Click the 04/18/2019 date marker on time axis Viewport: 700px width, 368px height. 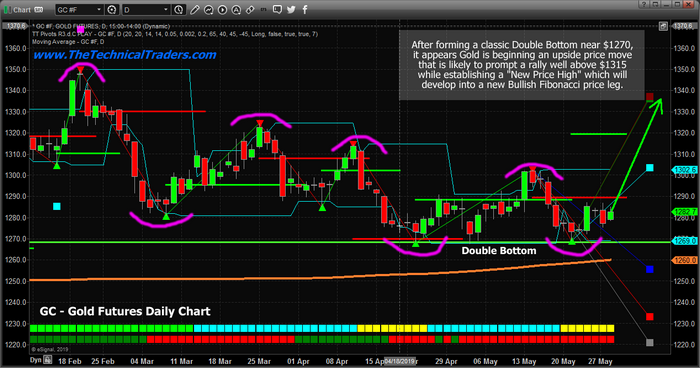400,361
